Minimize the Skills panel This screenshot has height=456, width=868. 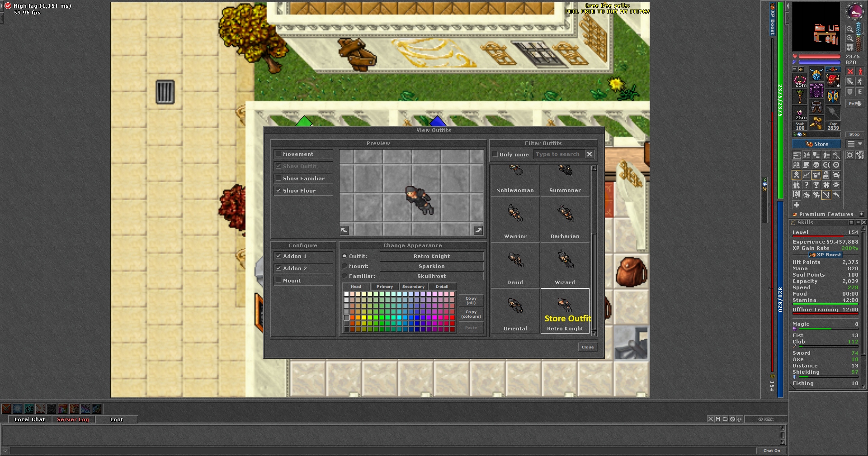858,222
